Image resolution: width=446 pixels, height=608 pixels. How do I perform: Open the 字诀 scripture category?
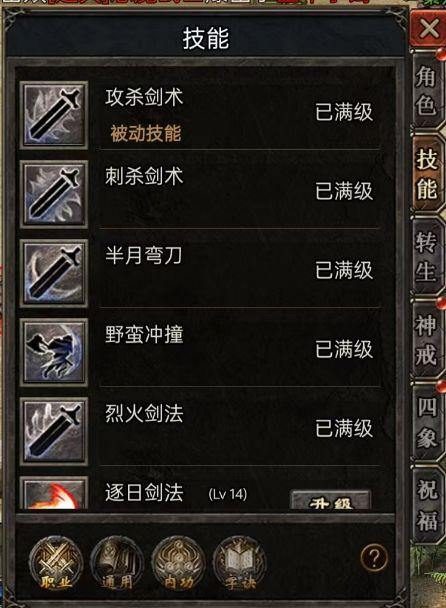(240, 563)
